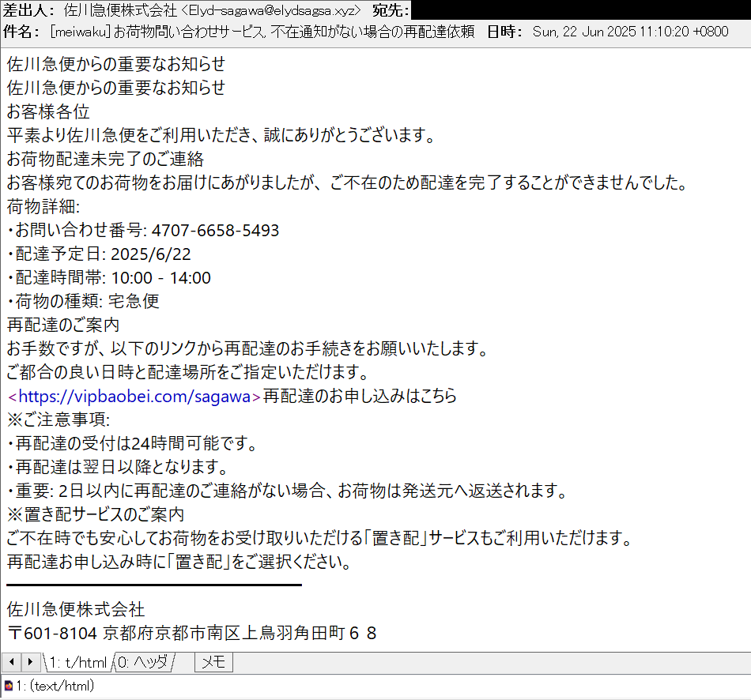The image size is (751, 700).
Task: Click the 重要: 2日以内 warning line
Action: point(288,491)
